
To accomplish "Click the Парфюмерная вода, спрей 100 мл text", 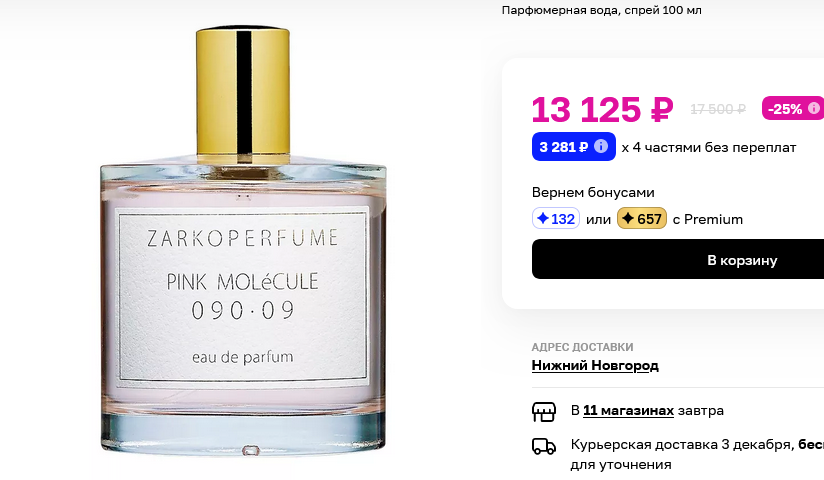I will point(601,10).
